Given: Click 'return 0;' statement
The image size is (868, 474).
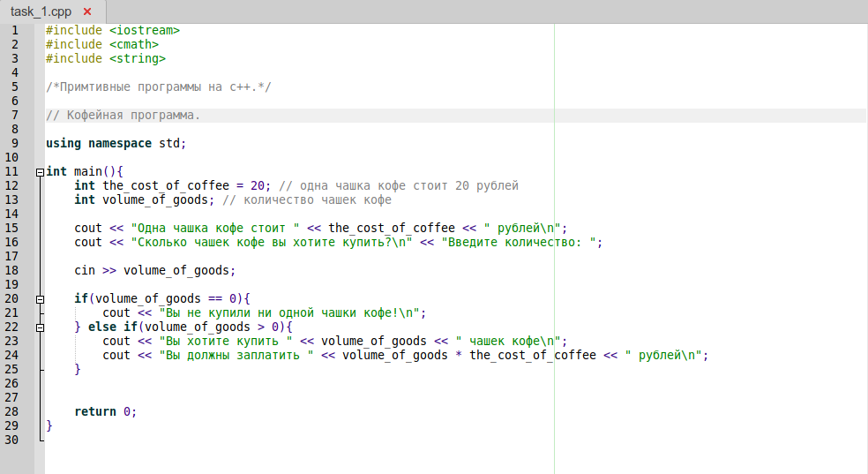Looking at the screenshot, I should pyautogui.click(x=106, y=412).
